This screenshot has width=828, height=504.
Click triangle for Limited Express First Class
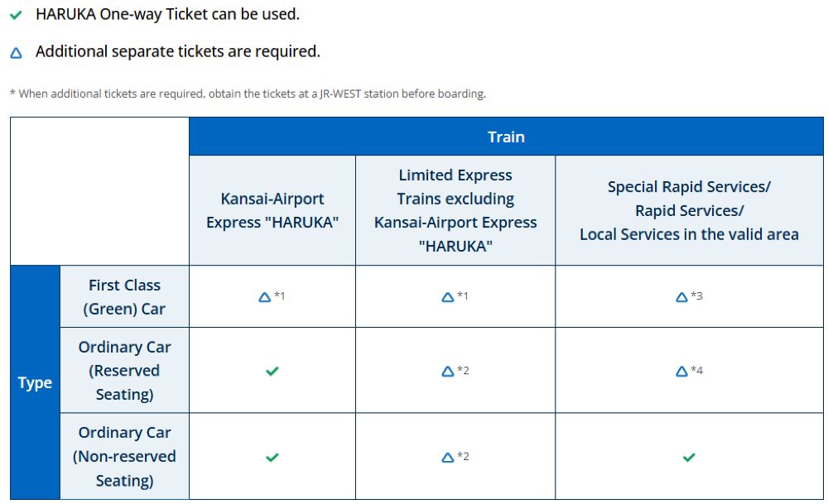pyautogui.click(x=448, y=296)
